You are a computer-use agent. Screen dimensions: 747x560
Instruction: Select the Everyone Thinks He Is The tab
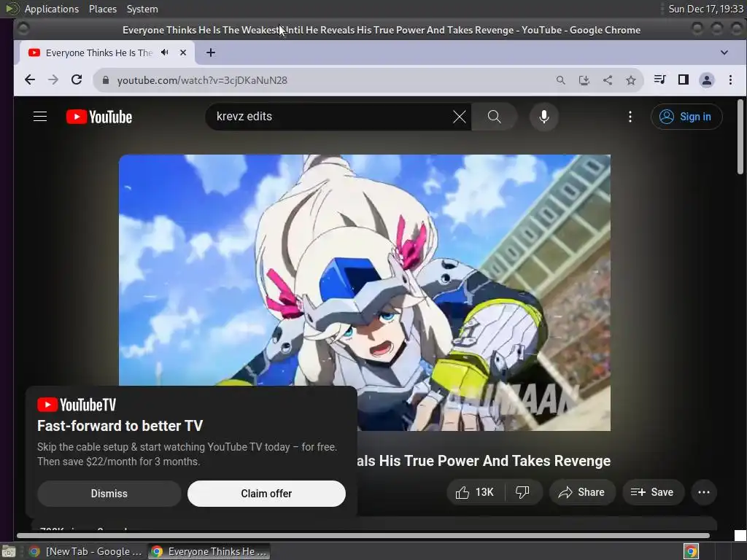pyautogui.click(x=98, y=52)
